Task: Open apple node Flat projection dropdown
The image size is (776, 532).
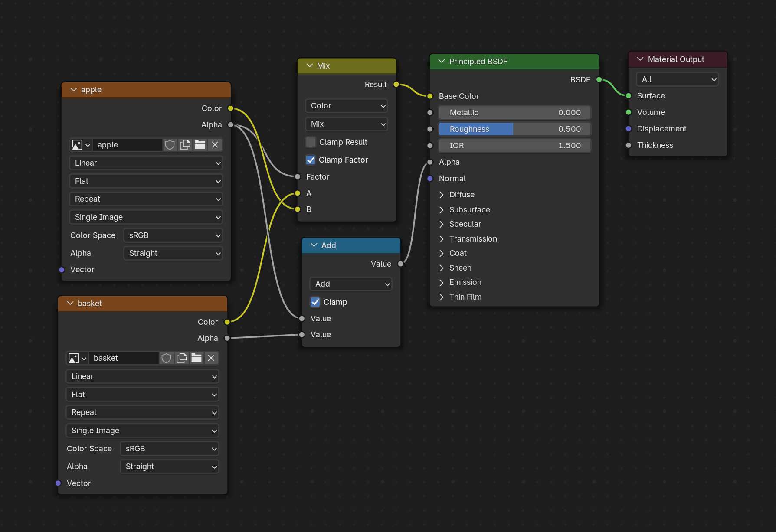Action: click(146, 181)
